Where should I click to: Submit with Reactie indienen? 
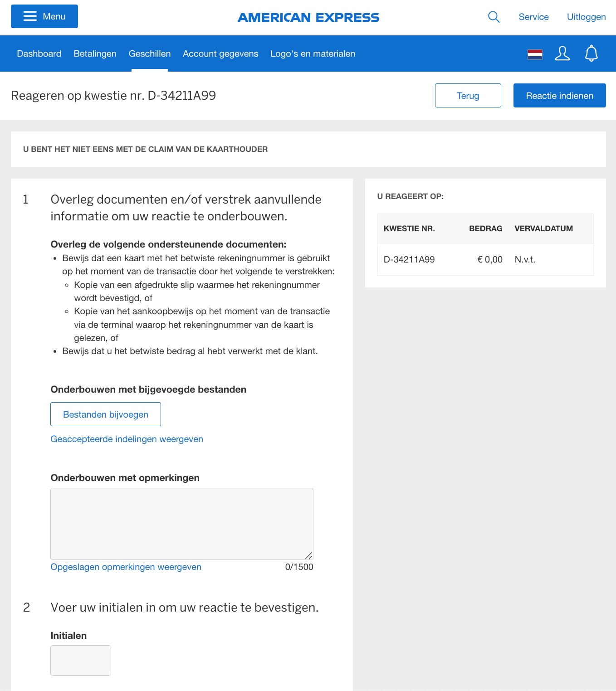click(x=559, y=96)
